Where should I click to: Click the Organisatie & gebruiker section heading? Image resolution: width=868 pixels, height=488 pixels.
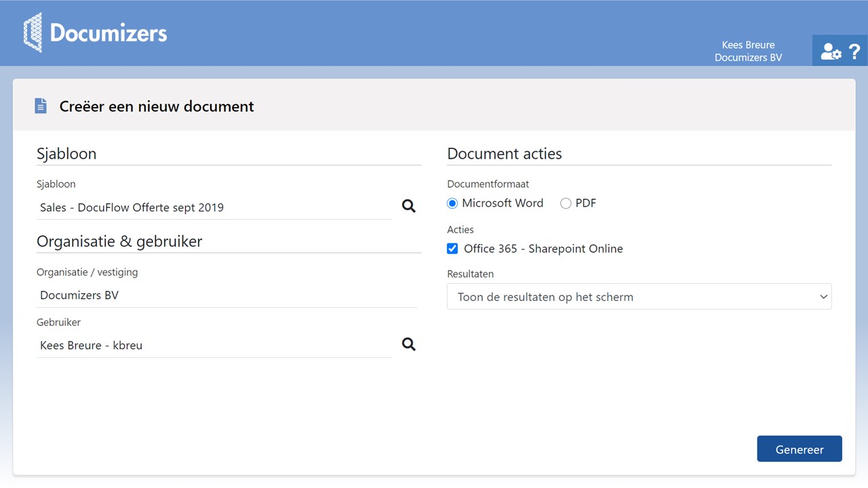119,242
